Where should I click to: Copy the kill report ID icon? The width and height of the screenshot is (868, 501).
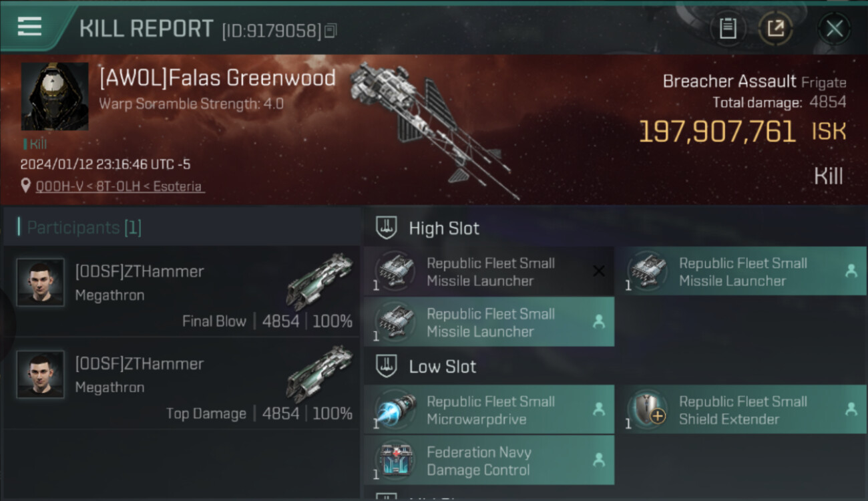pyautogui.click(x=331, y=31)
